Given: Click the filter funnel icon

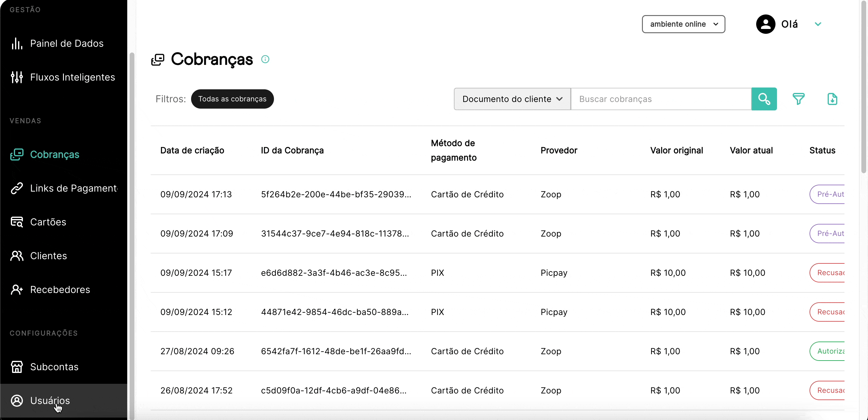Looking at the screenshot, I should pos(799,99).
